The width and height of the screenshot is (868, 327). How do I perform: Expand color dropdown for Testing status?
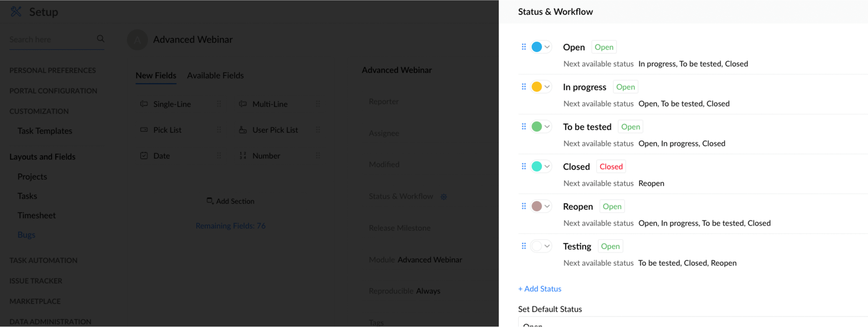(x=547, y=246)
